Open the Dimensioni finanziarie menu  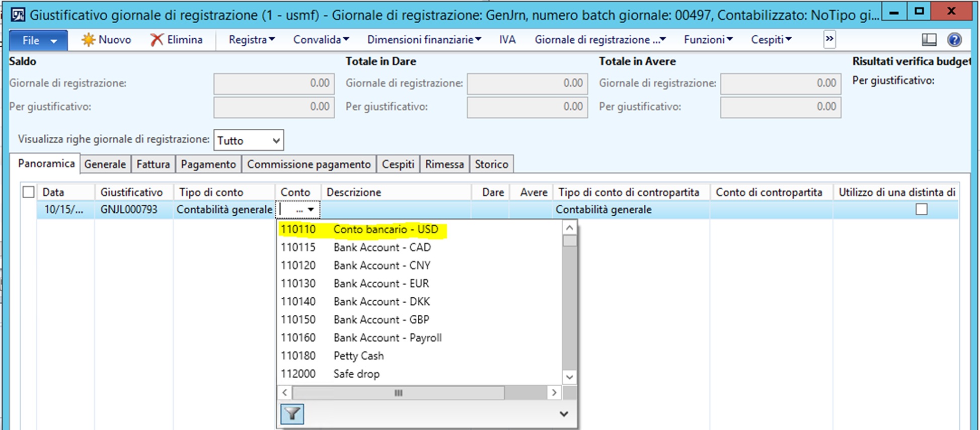pos(424,40)
